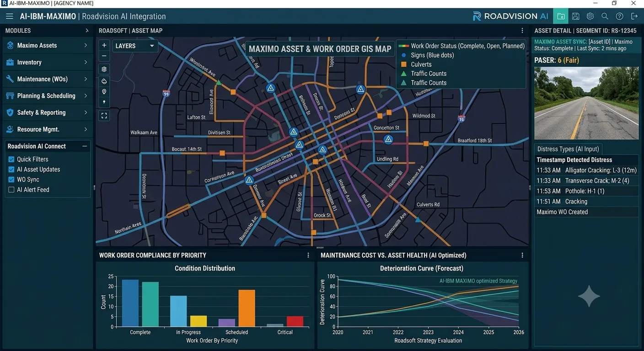Expand the Modules panel chevron
The height and width of the screenshot is (351, 644).
point(86,31)
